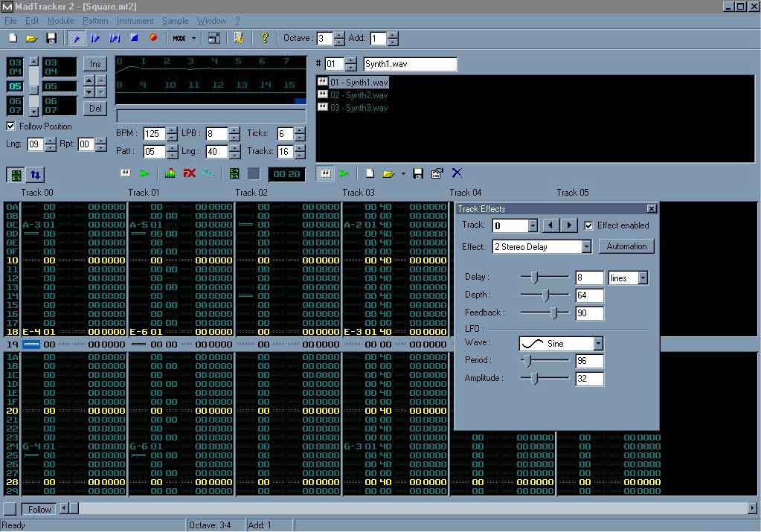Click the Save module floppy disk icon
761x532 pixels.
pos(51,38)
